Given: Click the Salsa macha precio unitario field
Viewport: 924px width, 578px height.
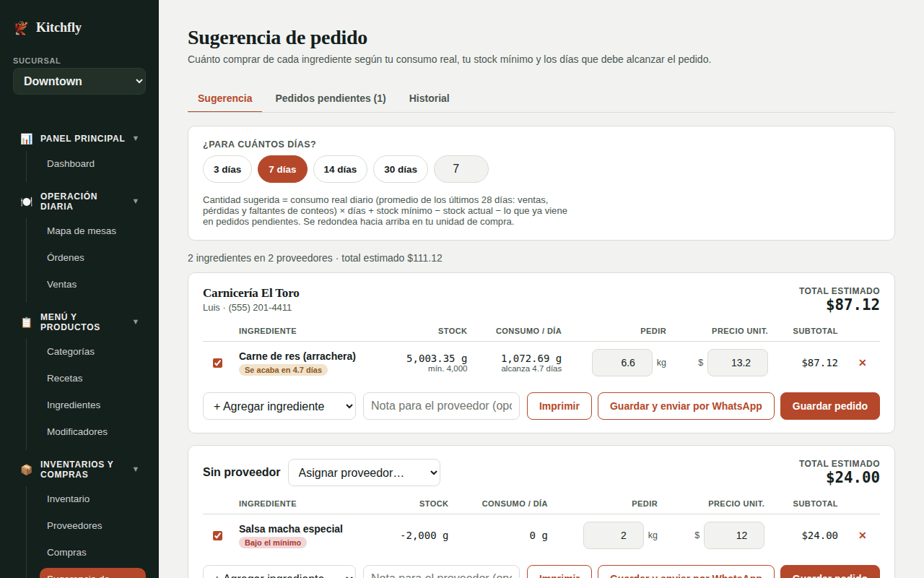Looking at the screenshot, I should (x=734, y=535).
